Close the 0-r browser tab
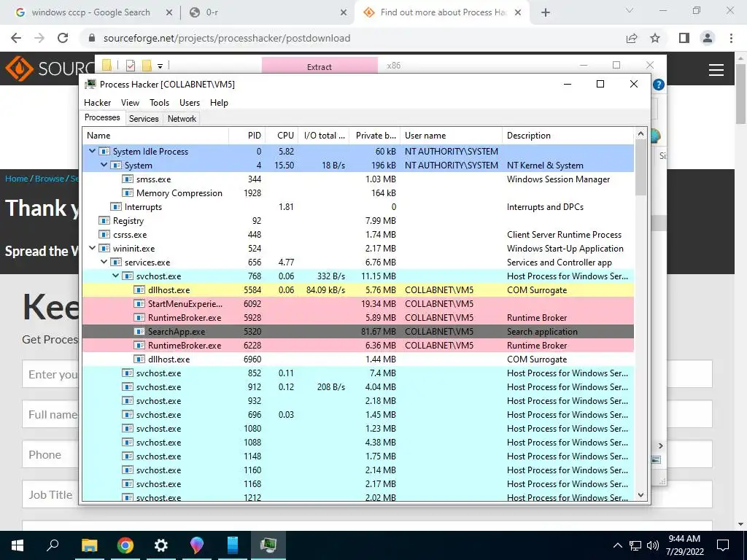747x560 pixels. coord(344,13)
